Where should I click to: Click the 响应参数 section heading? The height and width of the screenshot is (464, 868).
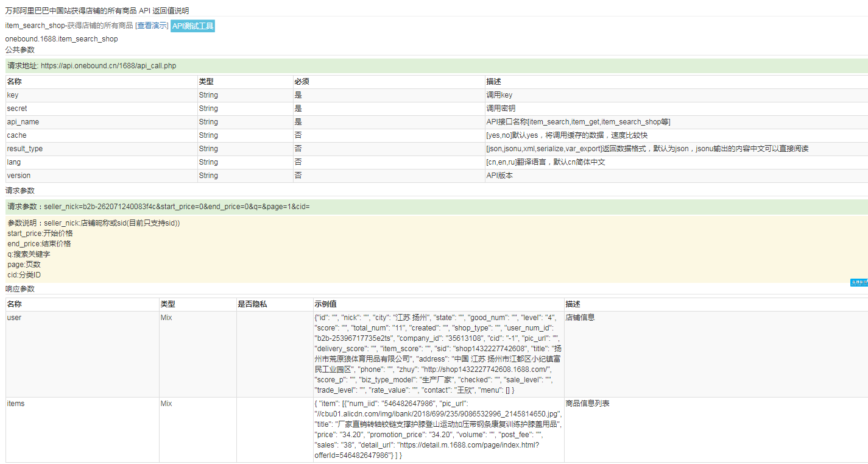20,289
